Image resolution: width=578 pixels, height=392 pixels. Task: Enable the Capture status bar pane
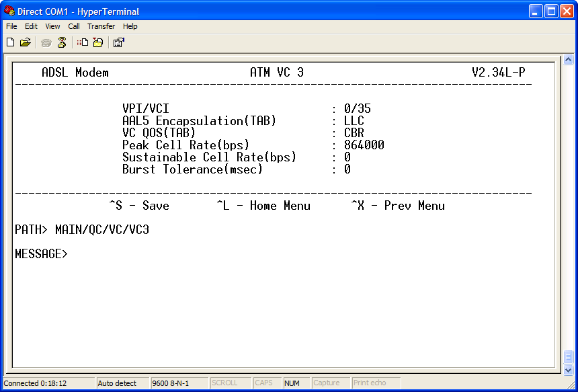[329, 383]
